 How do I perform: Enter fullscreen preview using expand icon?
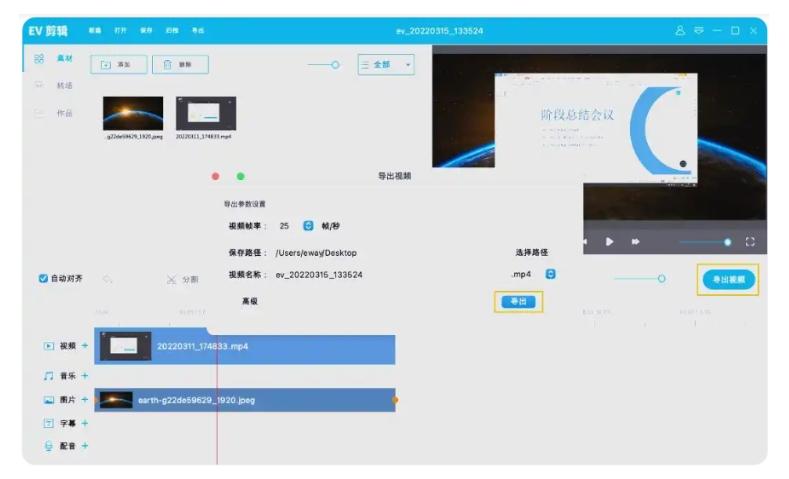(x=749, y=242)
